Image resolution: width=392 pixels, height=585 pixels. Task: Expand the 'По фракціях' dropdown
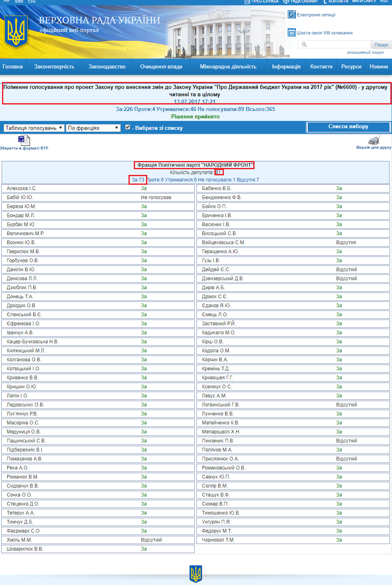coord(93,128)
